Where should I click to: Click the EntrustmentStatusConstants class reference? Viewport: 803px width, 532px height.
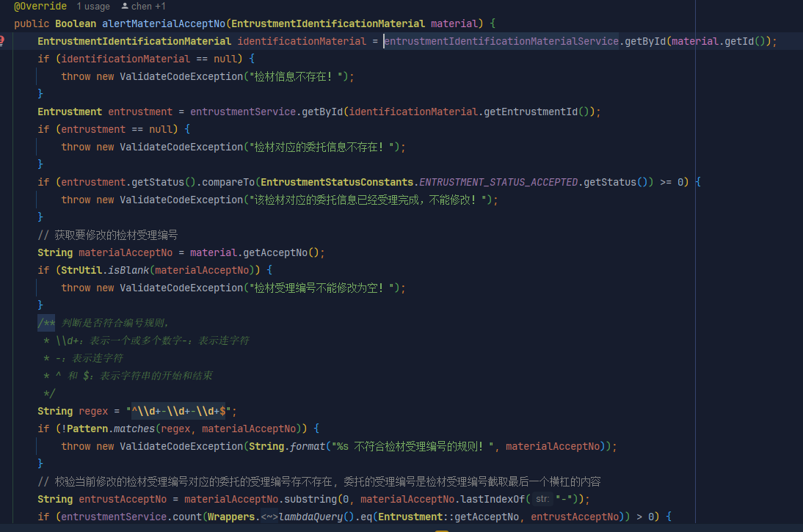[x=337, y=182]
